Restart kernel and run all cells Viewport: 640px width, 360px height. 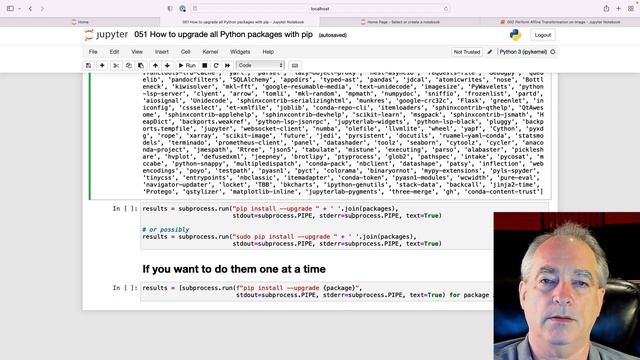pos(227,65)
